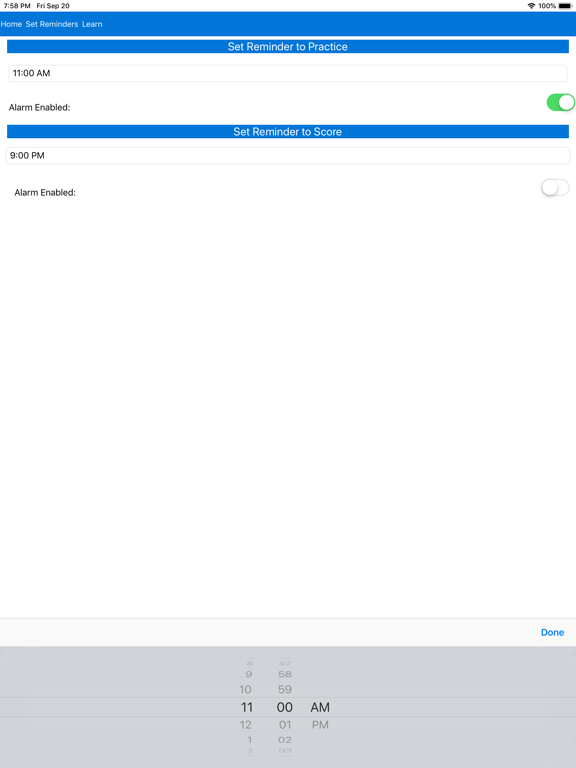Select minute 59 in the picker

285,690
